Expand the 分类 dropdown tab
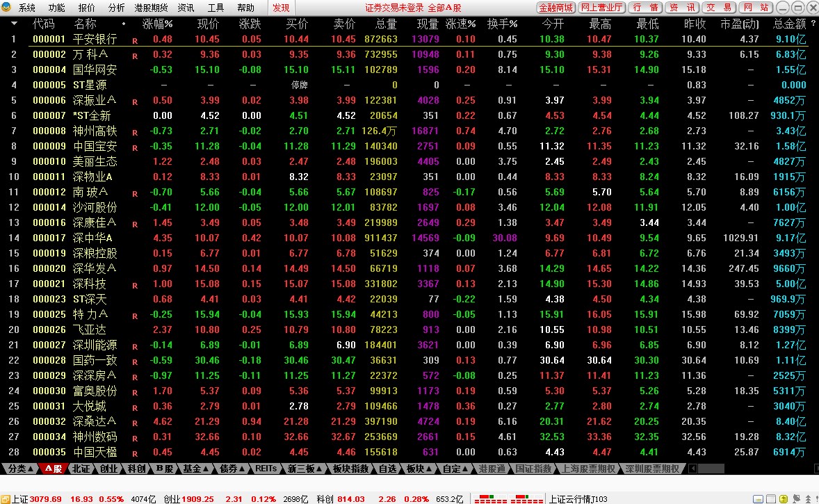This screenshot has height=504, width=819. pyautogui.click(x=20, y=469)
